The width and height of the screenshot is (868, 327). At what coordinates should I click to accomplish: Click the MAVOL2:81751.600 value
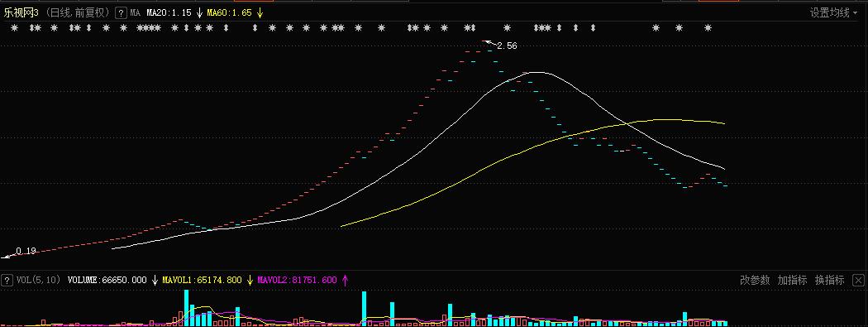[297, 280]
